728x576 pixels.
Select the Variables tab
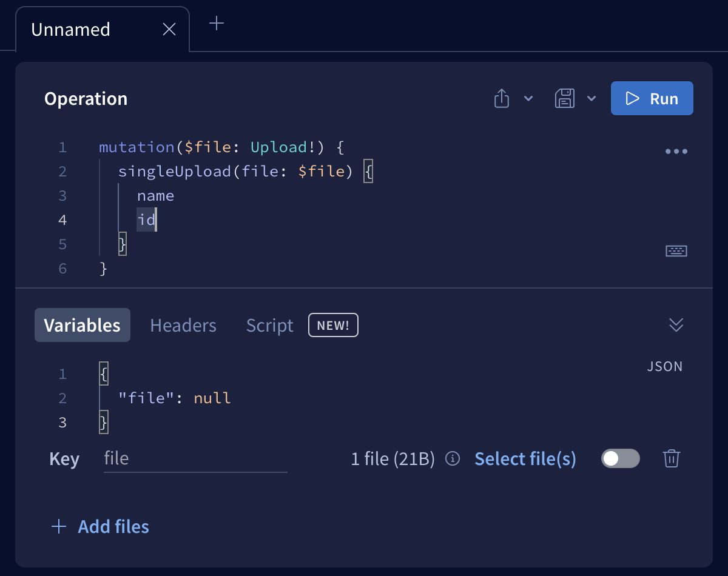83,326
